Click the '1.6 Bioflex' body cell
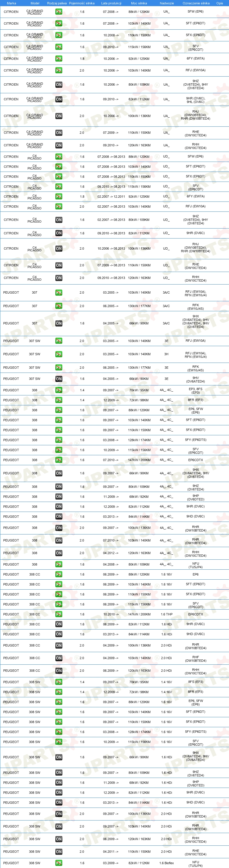Image resolution: width=229 pixels, height=868 pixels. point(166,863)
